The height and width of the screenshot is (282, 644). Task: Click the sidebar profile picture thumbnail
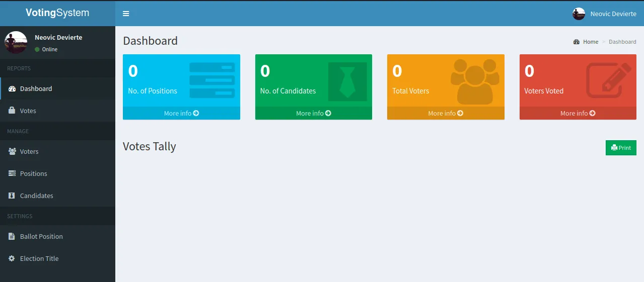pyautogui.click(x=16, y=43)
